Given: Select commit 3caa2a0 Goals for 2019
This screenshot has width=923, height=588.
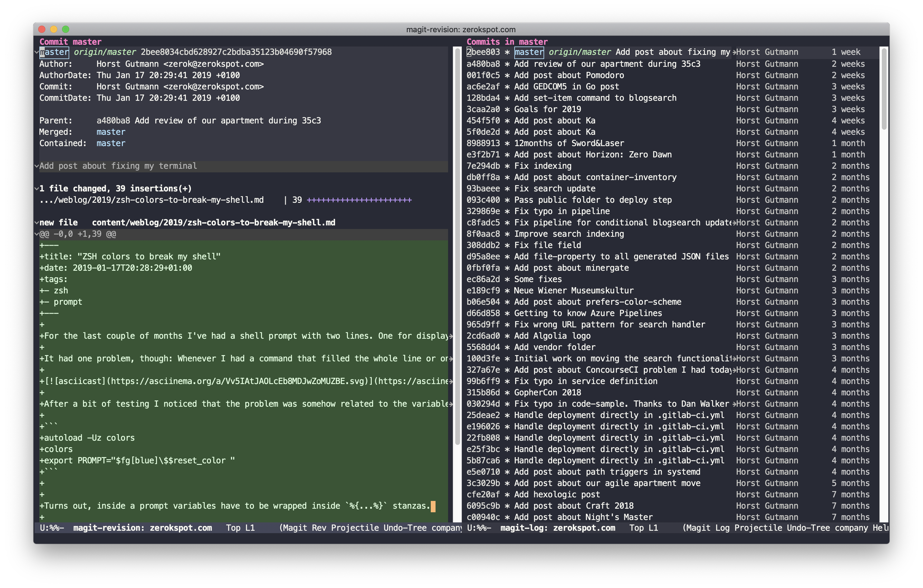Looking at the screenshot, I should click(x=672, y=109).
